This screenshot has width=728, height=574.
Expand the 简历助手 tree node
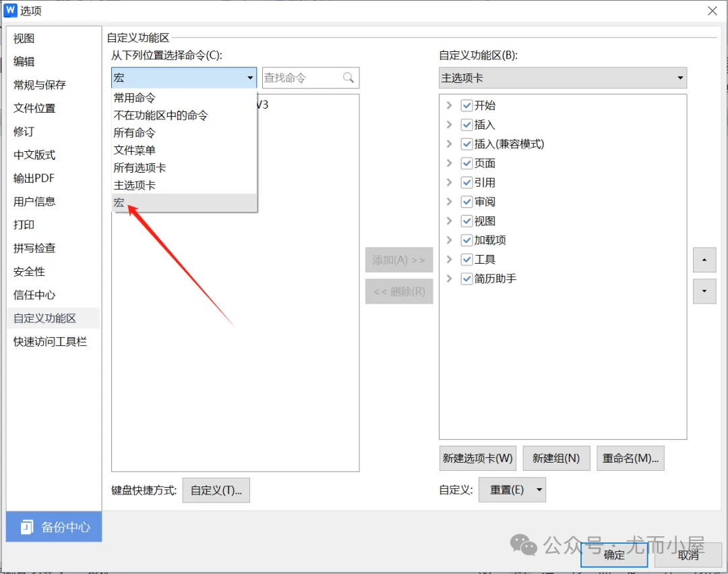(449, 279)
